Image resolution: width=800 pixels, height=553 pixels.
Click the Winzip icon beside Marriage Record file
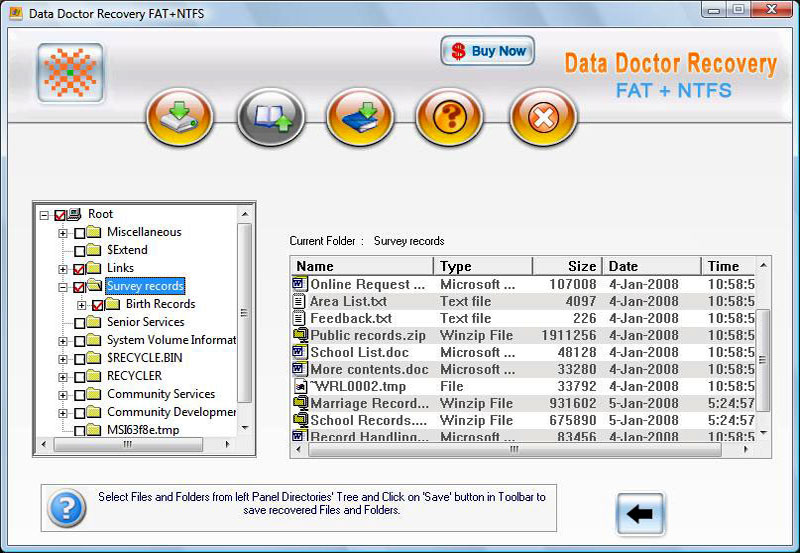point(301,403)
